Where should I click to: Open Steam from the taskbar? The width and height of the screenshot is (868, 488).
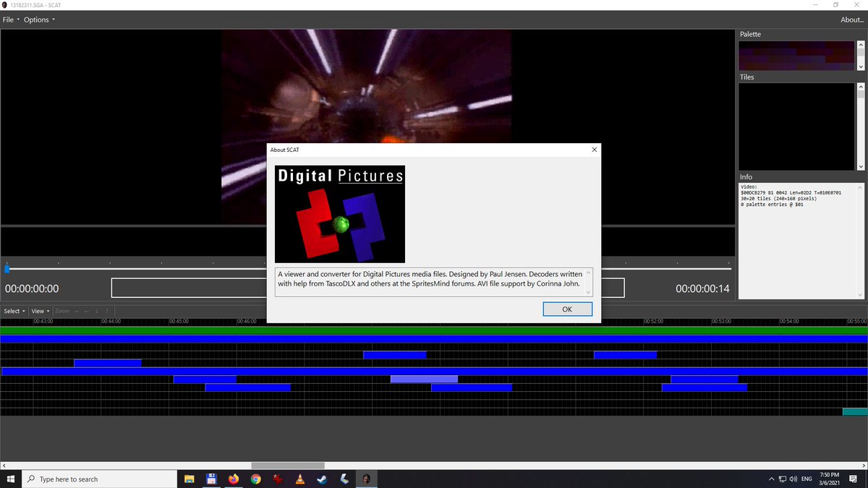(322, 479)
